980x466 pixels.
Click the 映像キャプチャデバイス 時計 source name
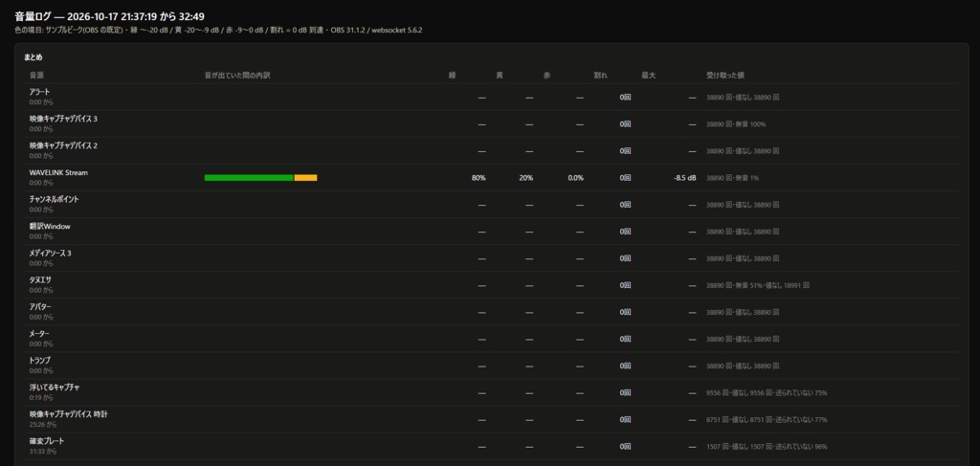pyautogui.click(x=68, y=414)
